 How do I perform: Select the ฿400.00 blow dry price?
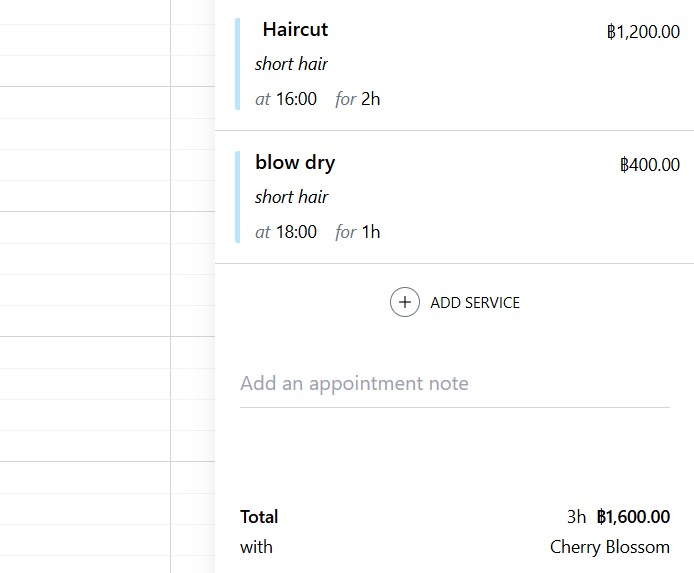[650, 165]
